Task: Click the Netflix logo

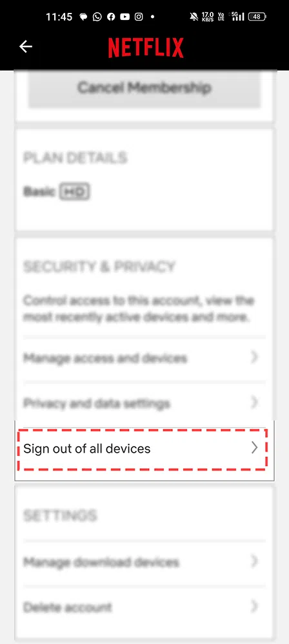Action: pos(146,48)
